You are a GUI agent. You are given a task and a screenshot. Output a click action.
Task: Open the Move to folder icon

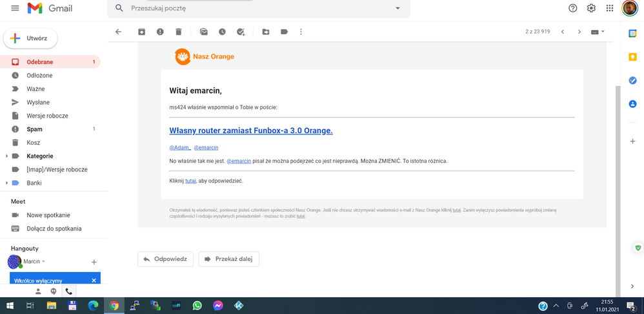(265, 32)
